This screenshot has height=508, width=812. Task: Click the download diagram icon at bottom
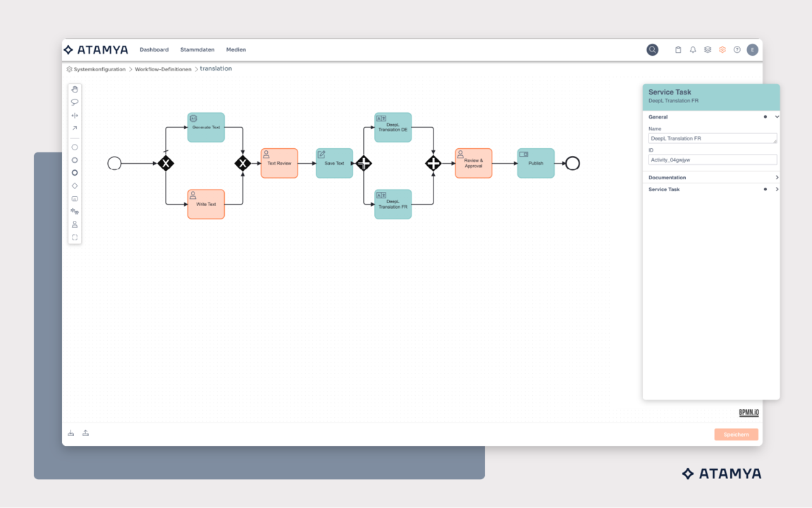pyautogui.click(x=71, y=433)
